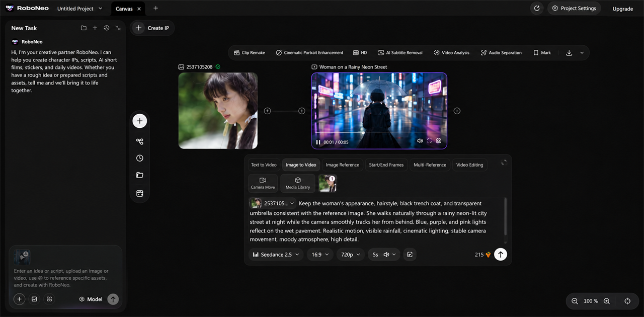The width and height of the screenshot is (644, 317).
Task: Choose Cinematic Portrait Enhancement
Action: coord(309,52)
